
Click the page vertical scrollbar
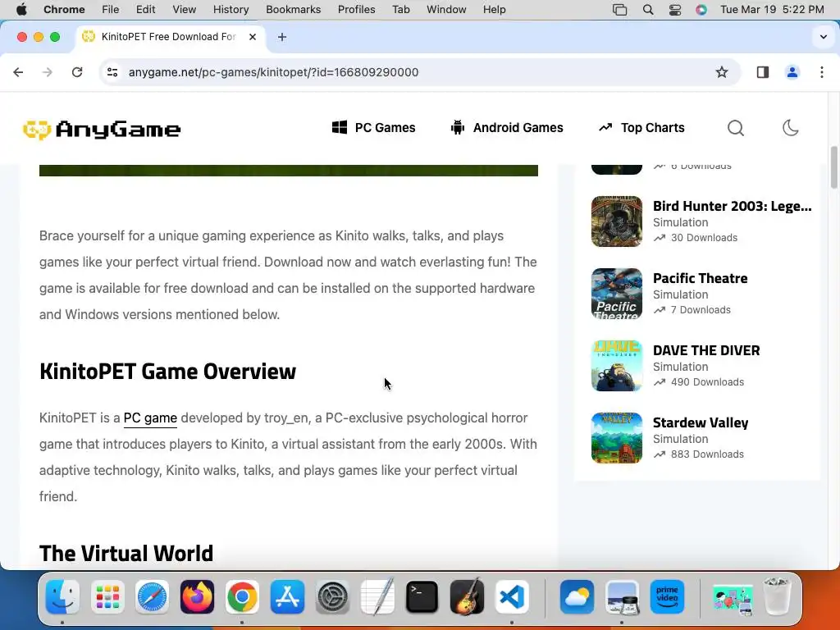[x=834, y=167]
